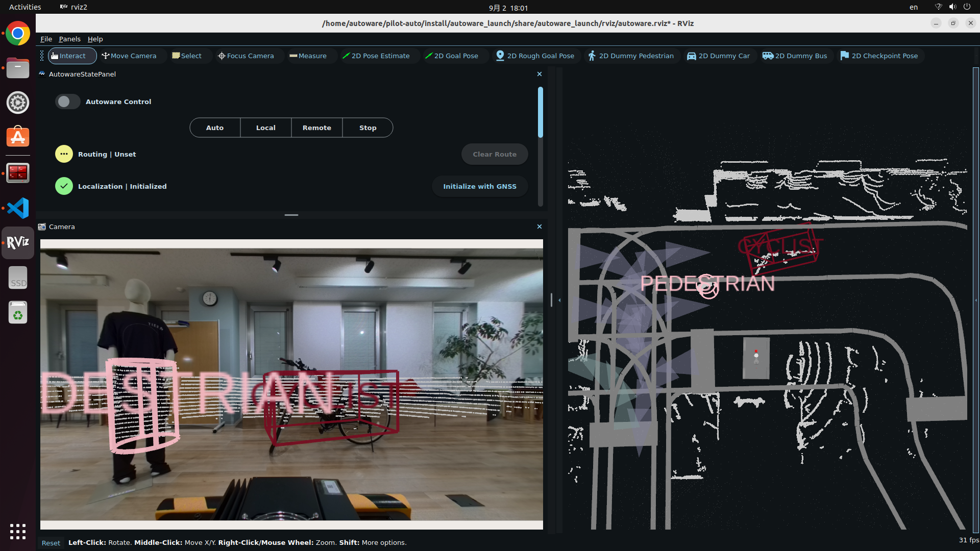Click the Reset button in status bar

click(51, 543)
